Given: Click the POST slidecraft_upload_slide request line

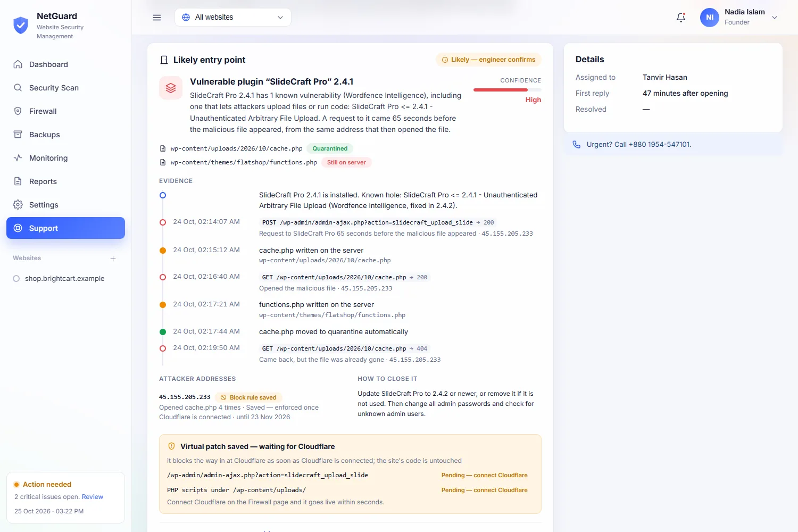Looking at the screenshot, I should point(378,222).
